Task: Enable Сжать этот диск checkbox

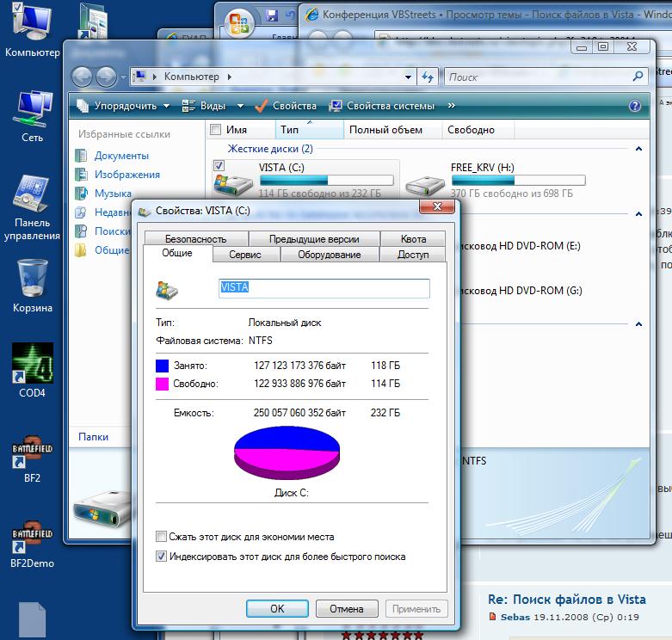Action: click(x=161, y=536)
